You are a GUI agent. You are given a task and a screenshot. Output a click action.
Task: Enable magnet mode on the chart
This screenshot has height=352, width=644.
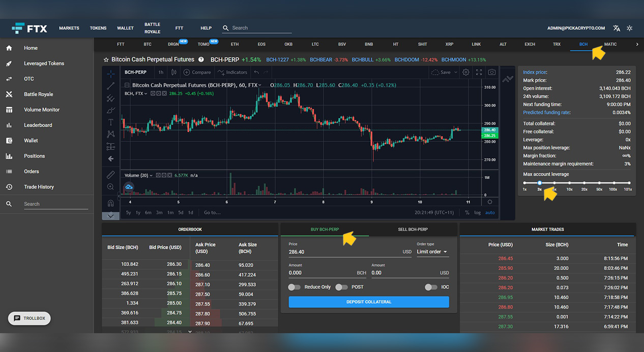pyautogui.click(x=110, y=202)
